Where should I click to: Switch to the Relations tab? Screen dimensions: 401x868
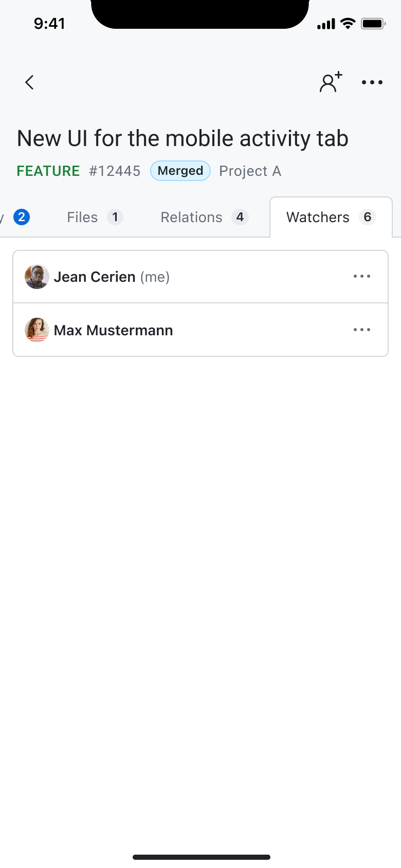[x=191, y=217]
